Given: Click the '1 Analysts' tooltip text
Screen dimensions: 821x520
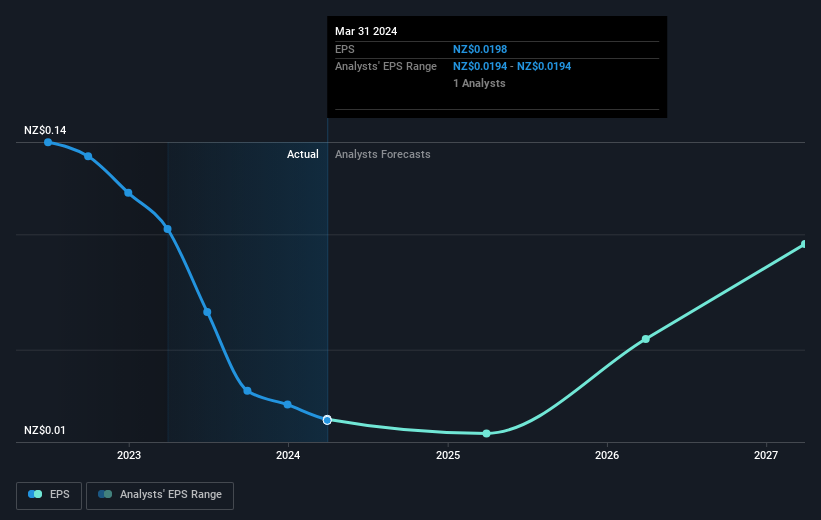Looking at the screenshot, I should tap(479, 83).
